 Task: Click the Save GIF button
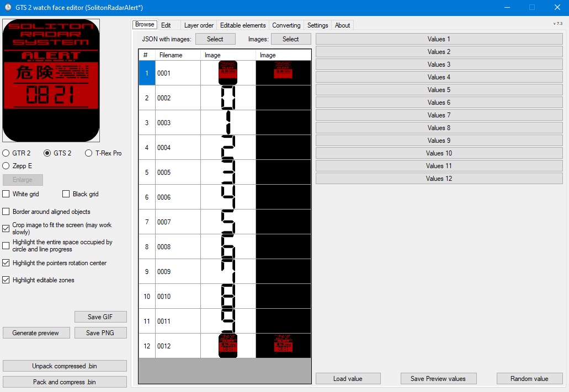tap(100, 316)
